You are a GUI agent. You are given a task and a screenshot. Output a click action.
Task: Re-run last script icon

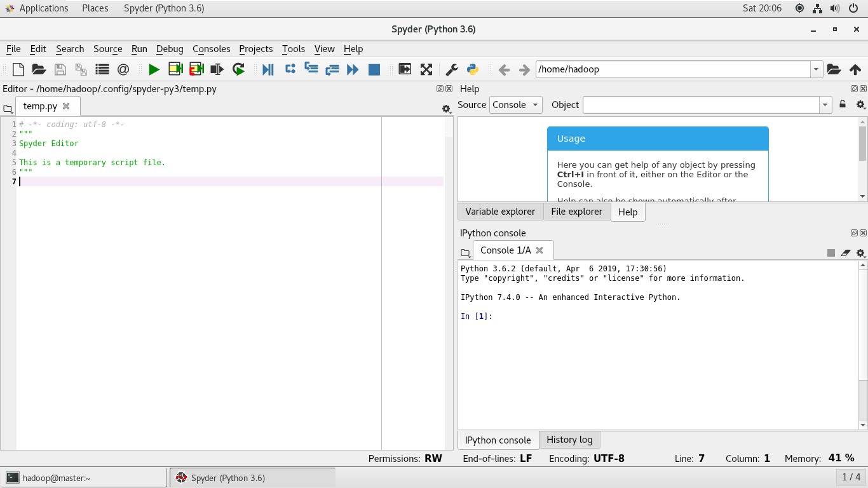point(238,69)
